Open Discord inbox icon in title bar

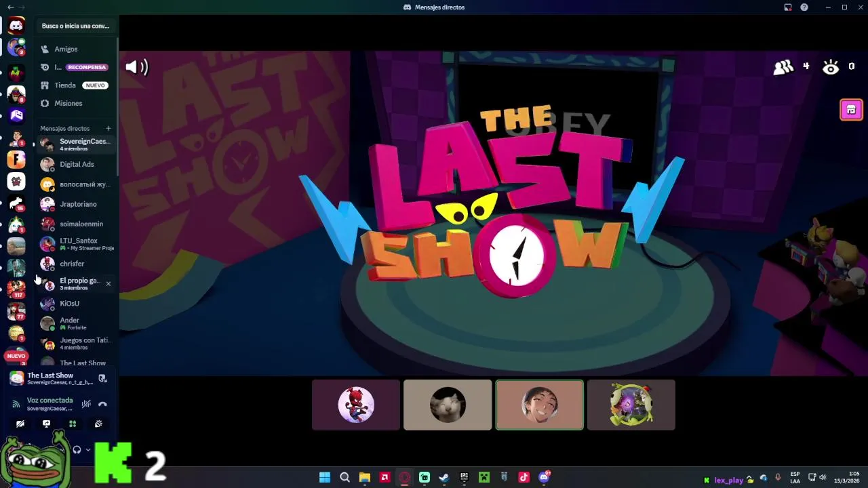pos(788,7)
